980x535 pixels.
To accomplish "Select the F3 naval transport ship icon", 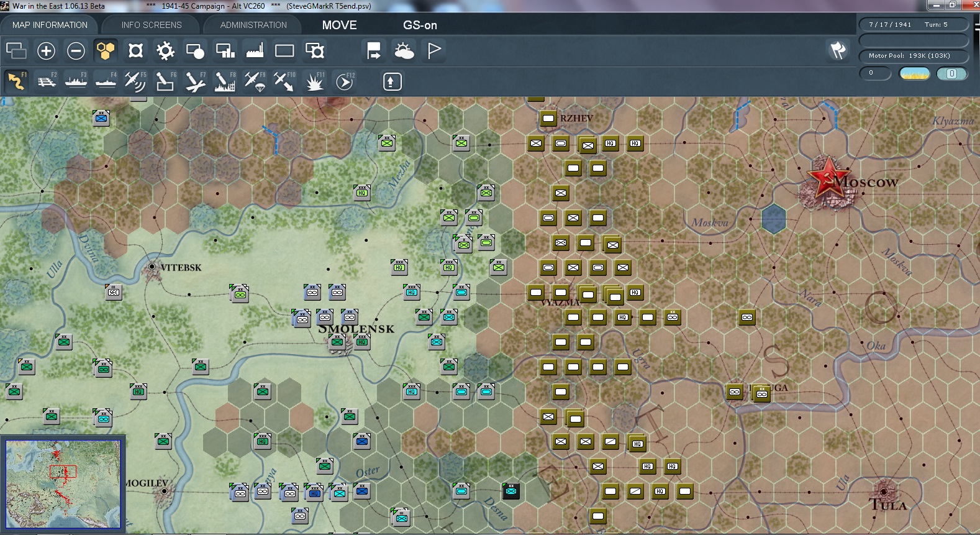I will [x=76, y=81].
